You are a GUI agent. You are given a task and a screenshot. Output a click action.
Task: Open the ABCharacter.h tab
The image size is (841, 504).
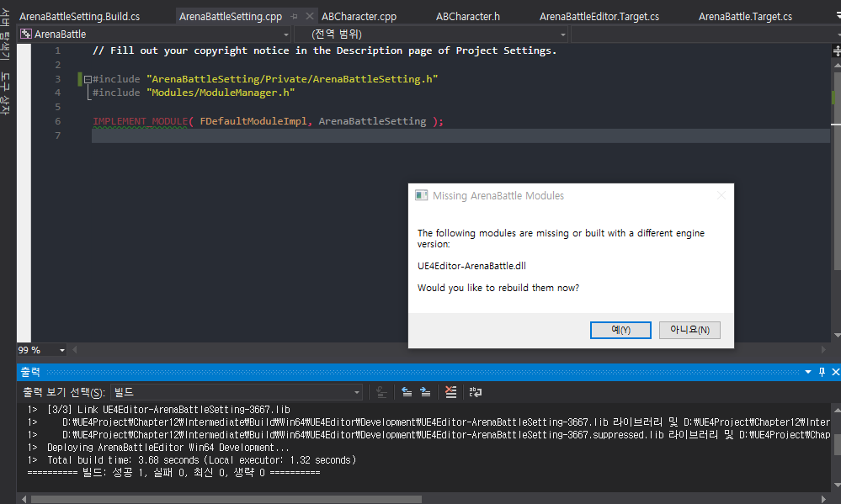coord(468,17)
